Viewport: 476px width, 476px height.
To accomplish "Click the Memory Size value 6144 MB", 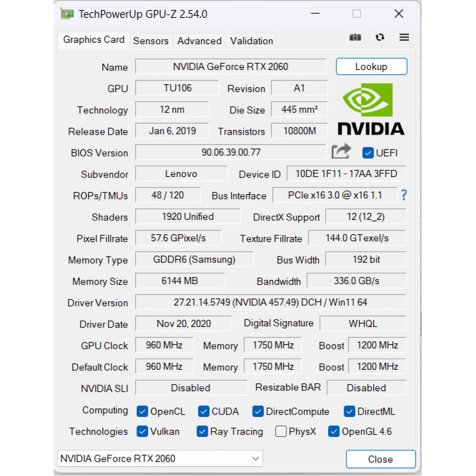I will (x=180, y=281).
